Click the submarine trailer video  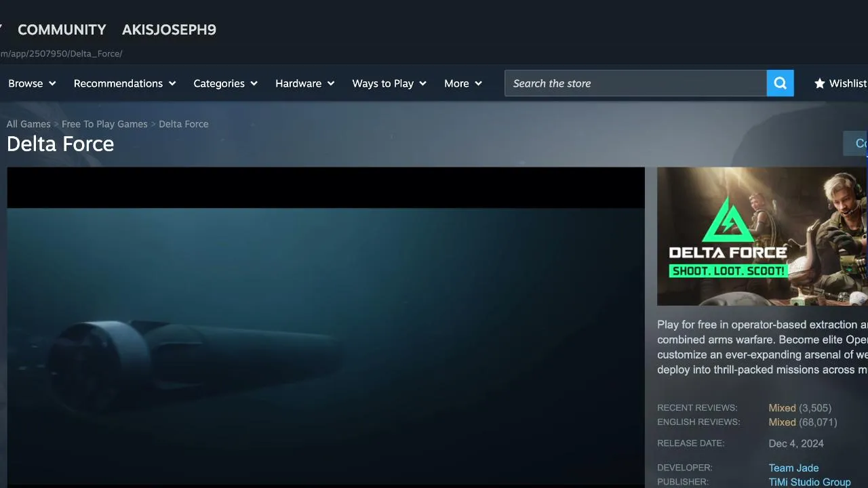coord(325,327)
